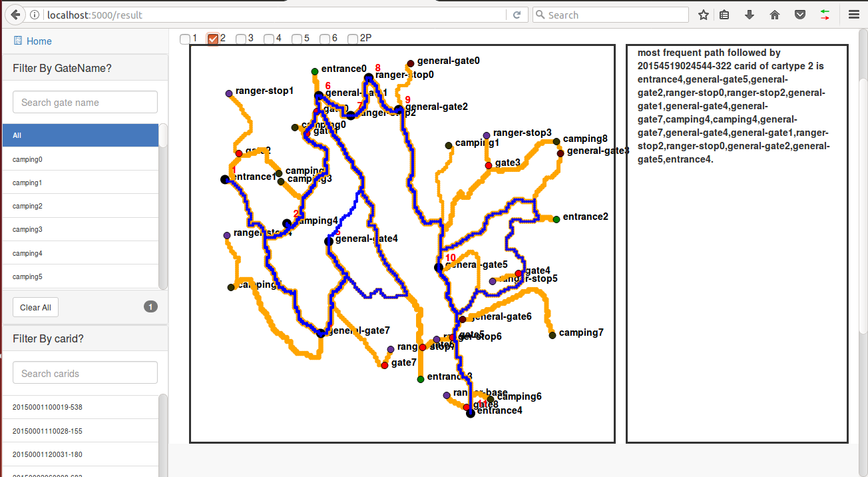Viewport: 868px width, 477px height.
Task: Show site information icon in address bar
Action: coord(35,15)
